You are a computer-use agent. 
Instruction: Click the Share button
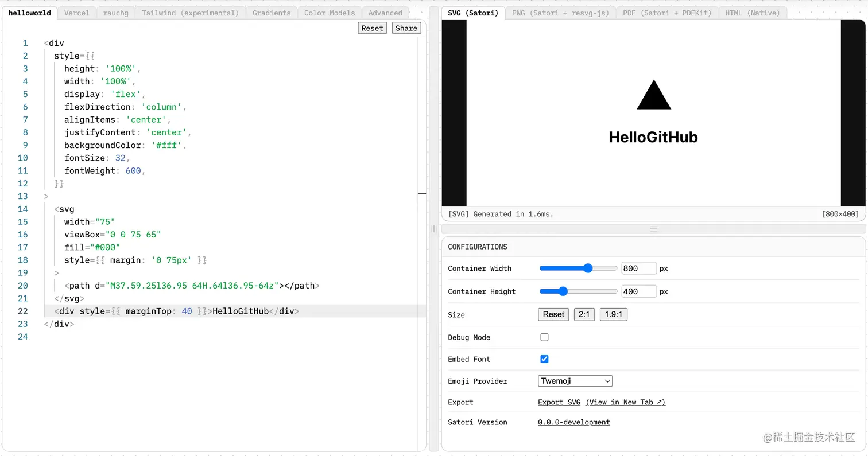[406, 28]
